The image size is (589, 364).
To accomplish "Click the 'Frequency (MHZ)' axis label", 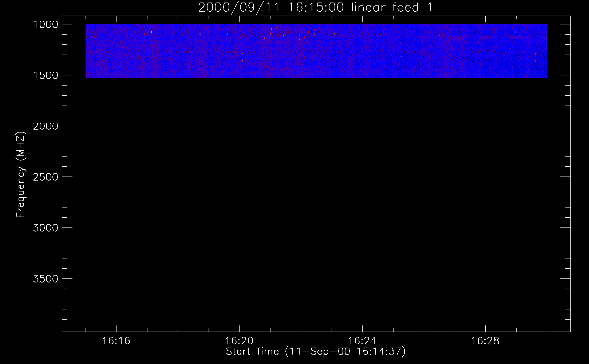I will click(21, 175).
